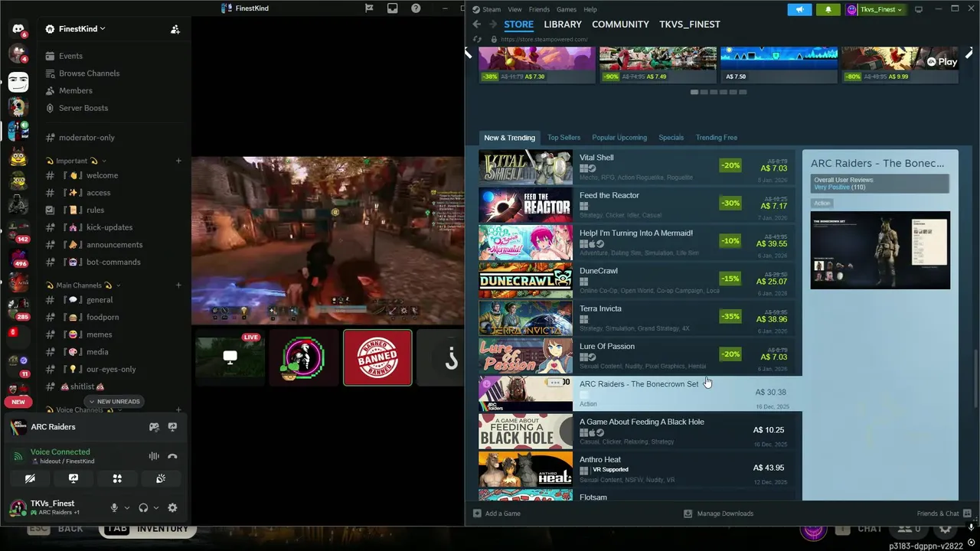This screenshot has width=980, height=551.
Task: Expand microphone input options arrow
Action: point(126,507)
